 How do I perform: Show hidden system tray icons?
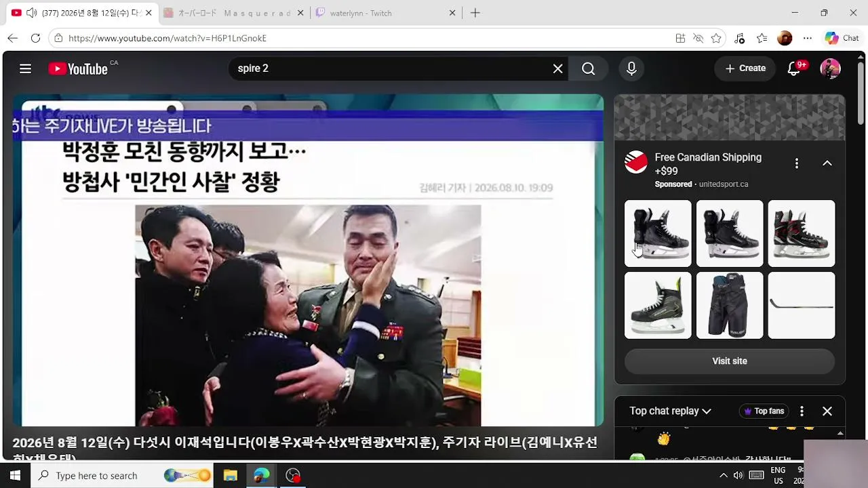724,475
